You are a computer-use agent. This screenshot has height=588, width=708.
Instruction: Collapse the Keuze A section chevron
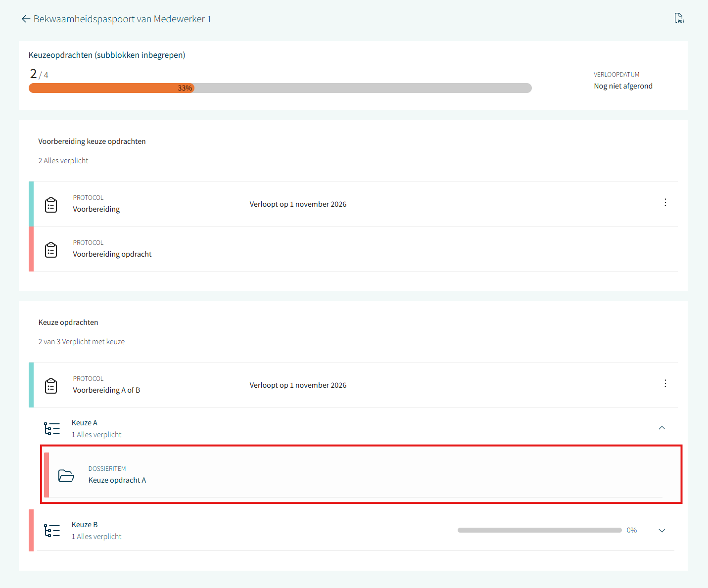662,428
